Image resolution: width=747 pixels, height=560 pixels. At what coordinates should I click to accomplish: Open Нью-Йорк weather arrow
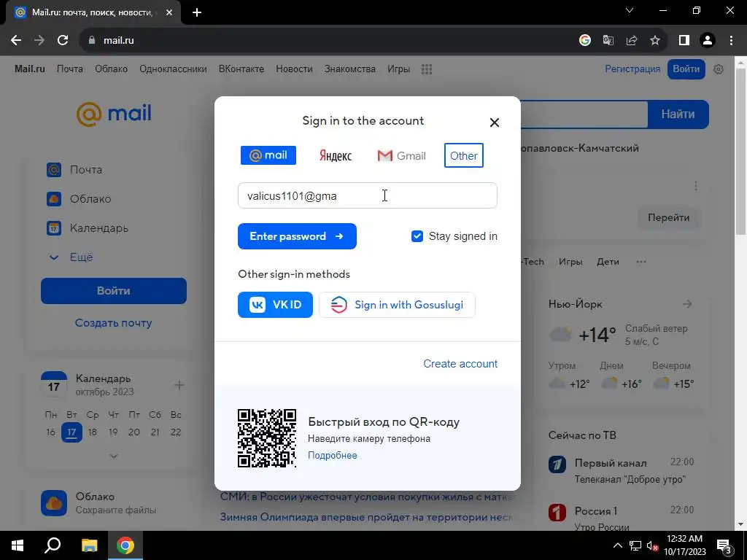point(687,304)
